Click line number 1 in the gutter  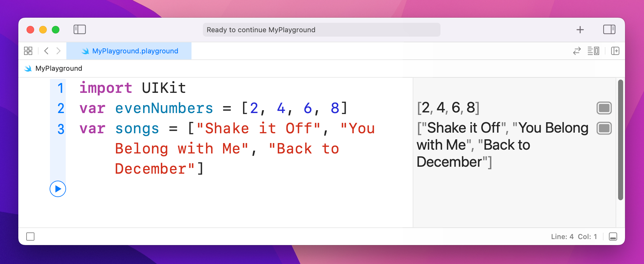[61, 88]
